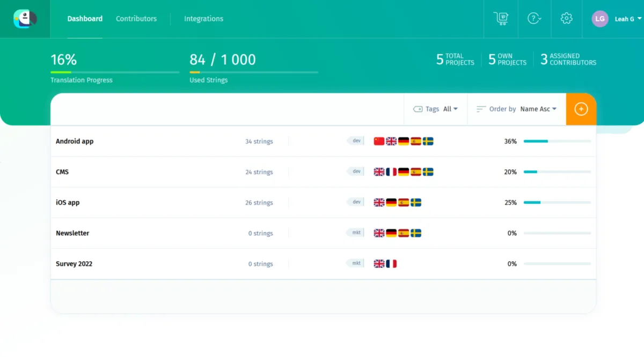Open the Integrations tab
Screen dimensions: 644x357
tap(203, 19)
